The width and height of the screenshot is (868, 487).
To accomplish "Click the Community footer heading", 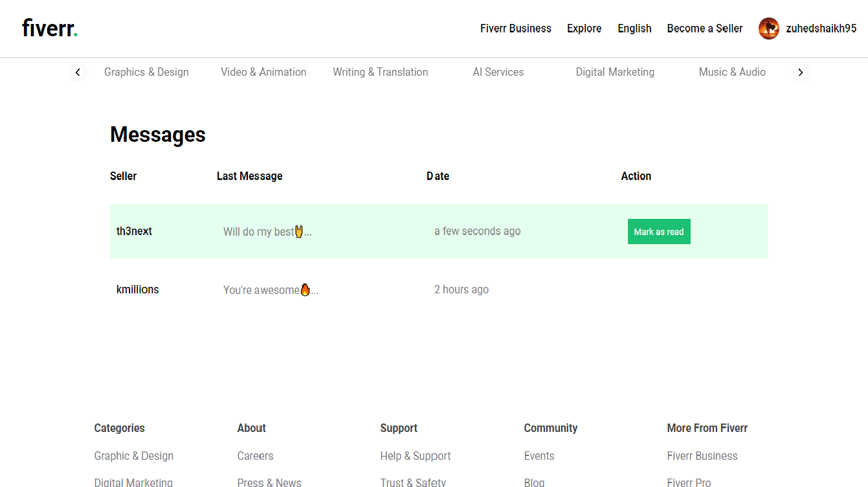I will 551,428.
